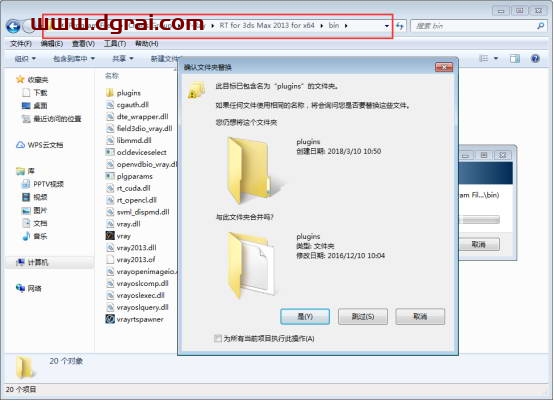
Task: Click the view mode icon in toolbar
Action: tap(483, 58)
